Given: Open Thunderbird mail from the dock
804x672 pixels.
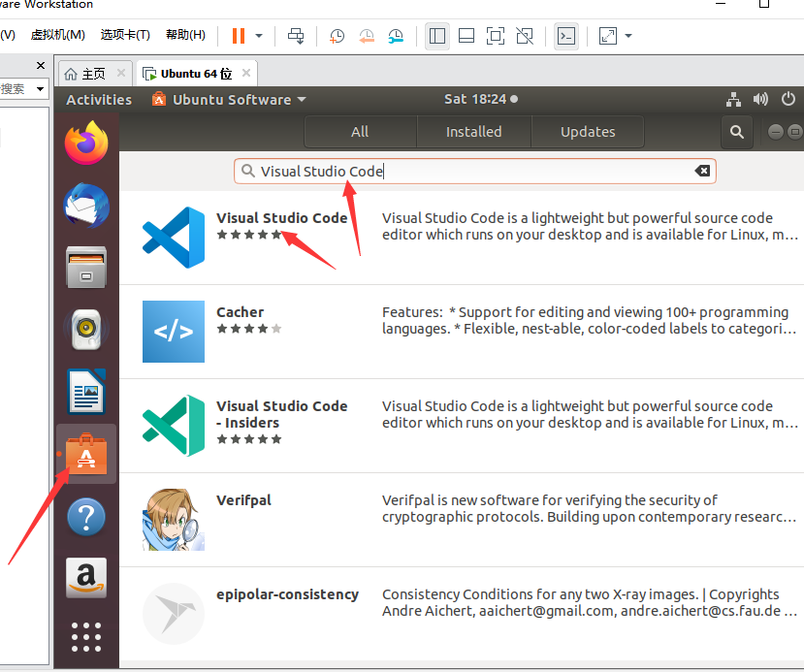Looking at the screenshot, I should [86, 206].
